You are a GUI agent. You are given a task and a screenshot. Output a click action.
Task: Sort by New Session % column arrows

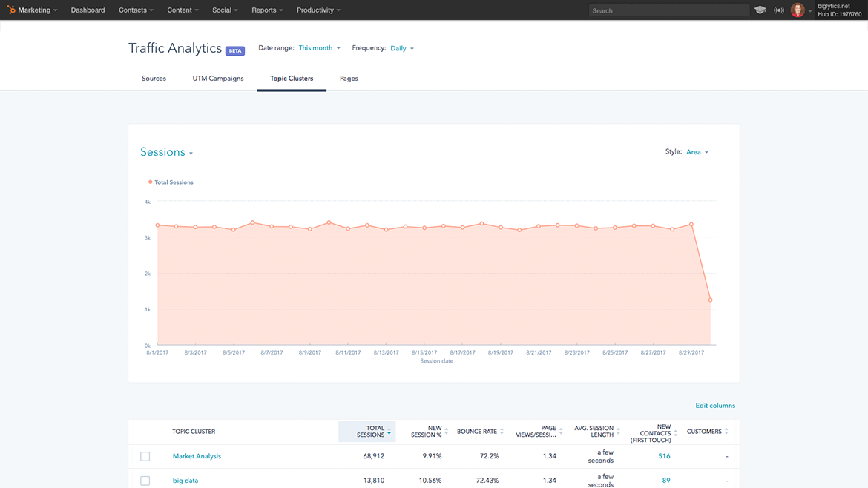(x=446, y=432)
